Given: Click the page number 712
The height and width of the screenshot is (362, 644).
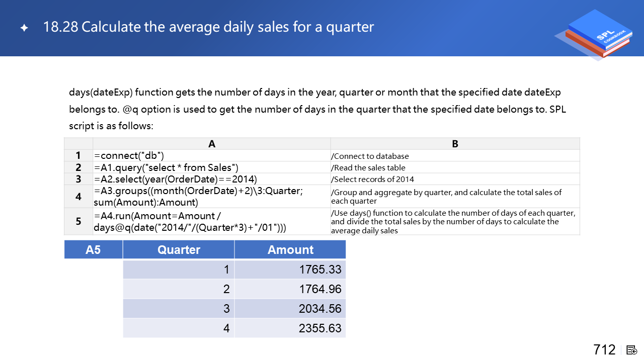Looking at the screenshot, I should coord(604,349).
